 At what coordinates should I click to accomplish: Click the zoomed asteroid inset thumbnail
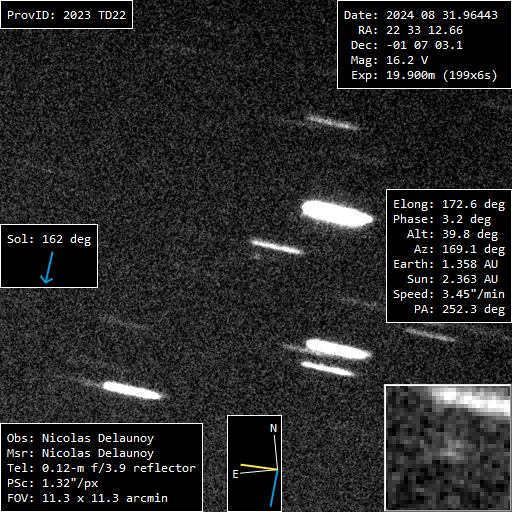pyautogui.click(x=448, y=448)
